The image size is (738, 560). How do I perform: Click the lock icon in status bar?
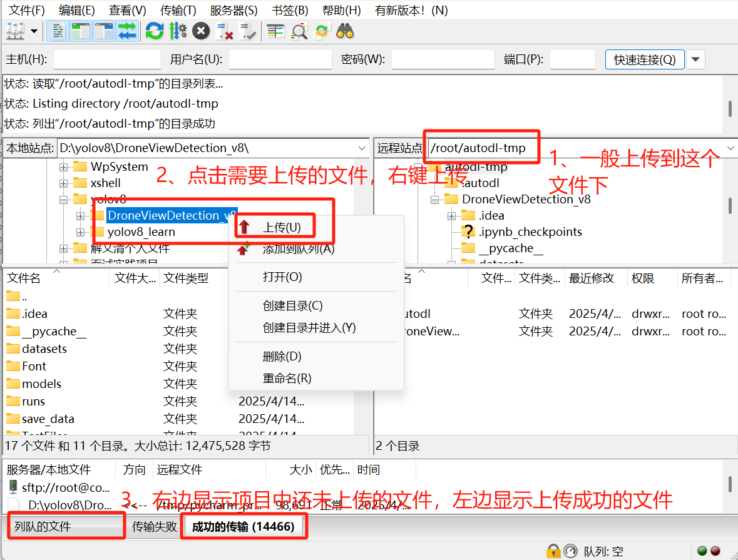click(553, 551)
